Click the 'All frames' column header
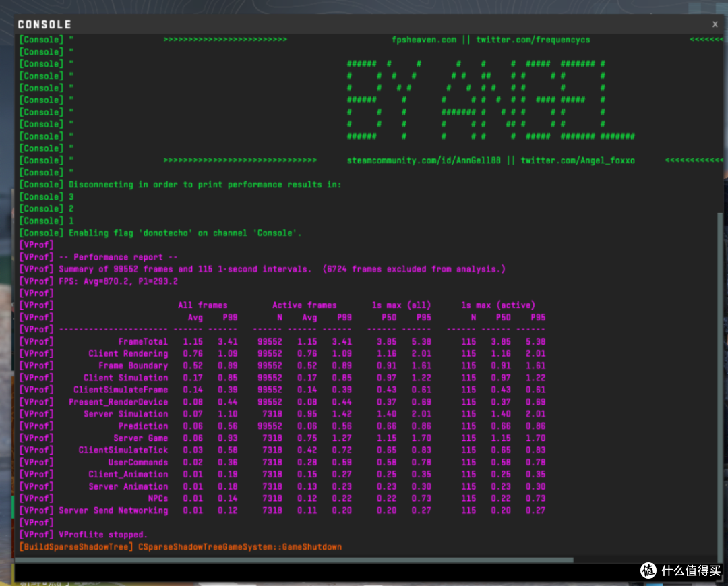The width and height of the screenshot is (728, 586). tap(202, 305)
